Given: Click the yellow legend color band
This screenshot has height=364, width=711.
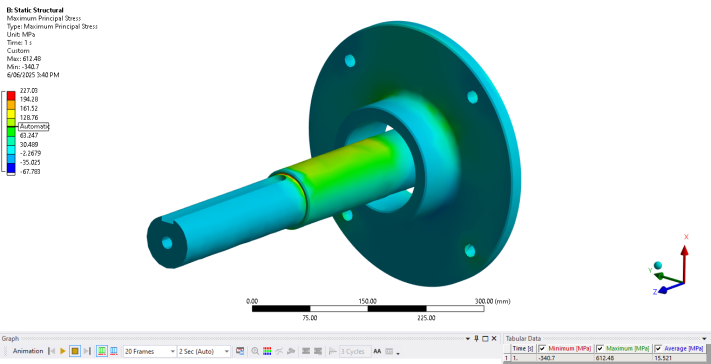Looking at the screenshot, I should [11, 113].
